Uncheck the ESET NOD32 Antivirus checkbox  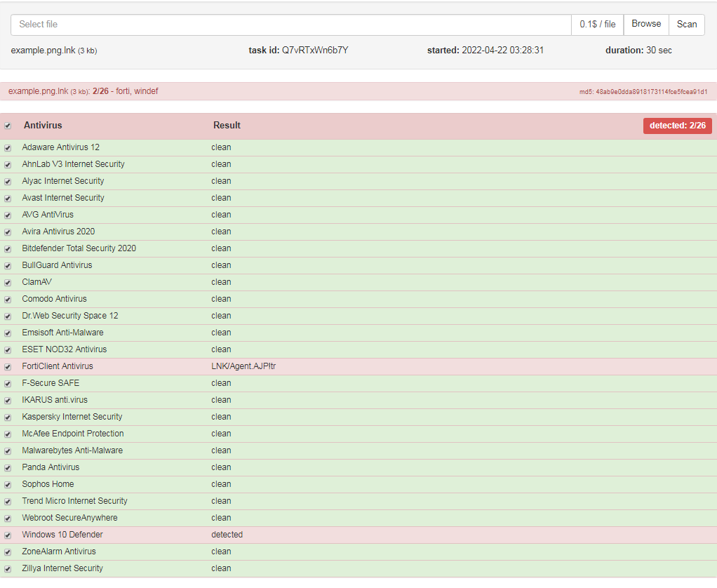[x=8, y=350]
